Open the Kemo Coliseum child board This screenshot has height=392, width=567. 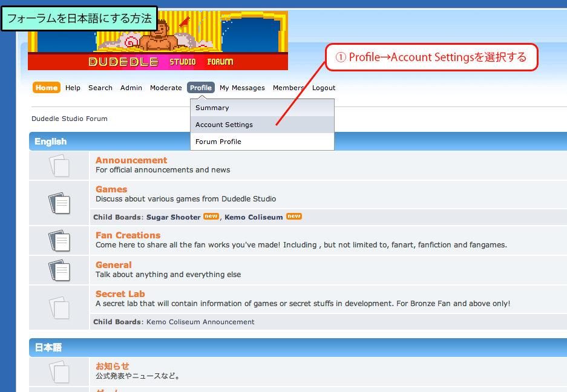(254, 217)
